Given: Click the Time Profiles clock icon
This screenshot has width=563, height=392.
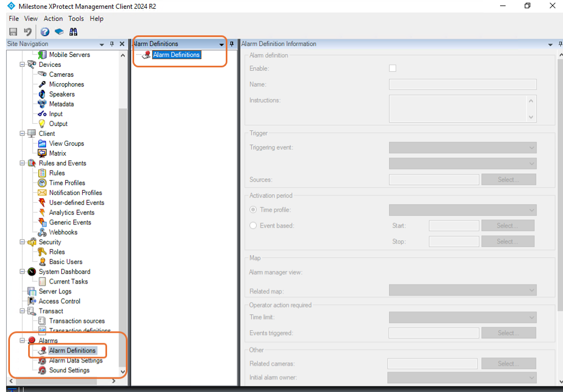Looking at the screenshot, I should click(42, 183).
